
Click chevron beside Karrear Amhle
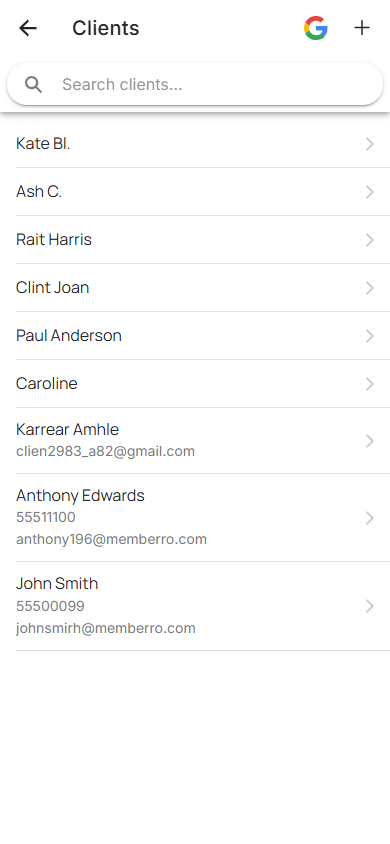(x=370, y=441)
